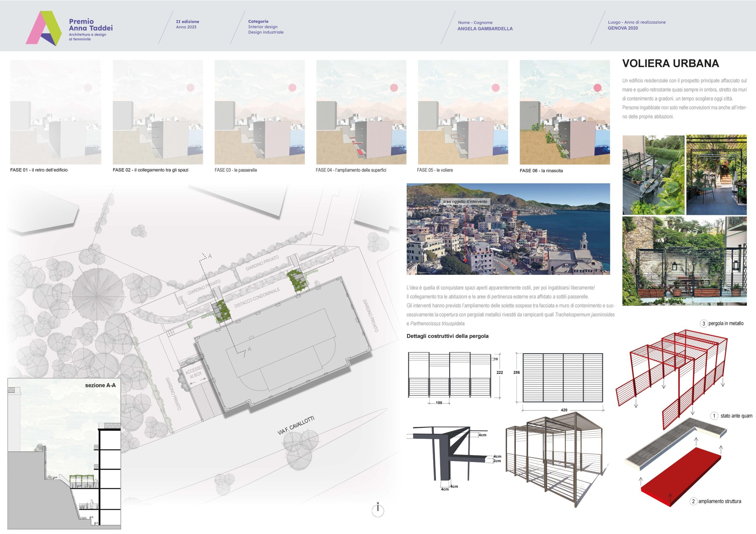Click the ANGELA GAMBARDELLA name text
The height and width of the screenshot is (534, 756).
point(485,29)
